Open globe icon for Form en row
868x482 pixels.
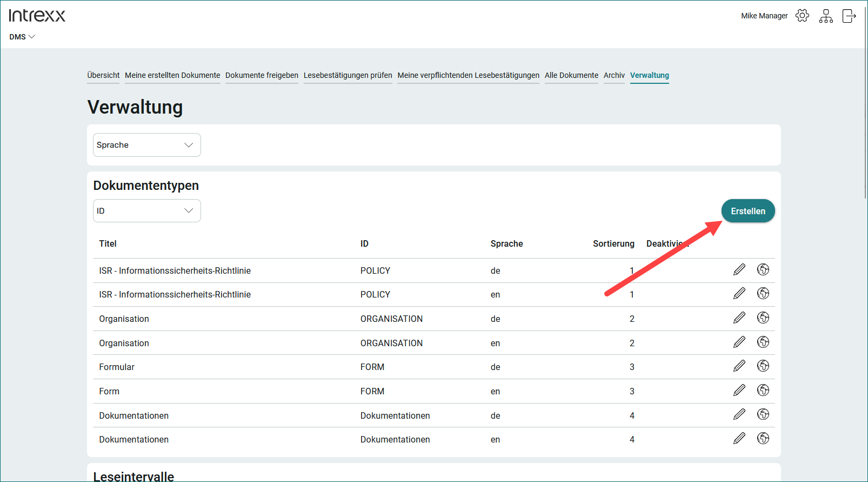point(763,390)
